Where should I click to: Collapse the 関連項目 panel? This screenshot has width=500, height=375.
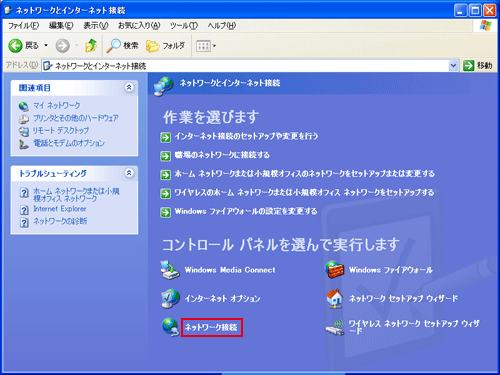[129, 87]
